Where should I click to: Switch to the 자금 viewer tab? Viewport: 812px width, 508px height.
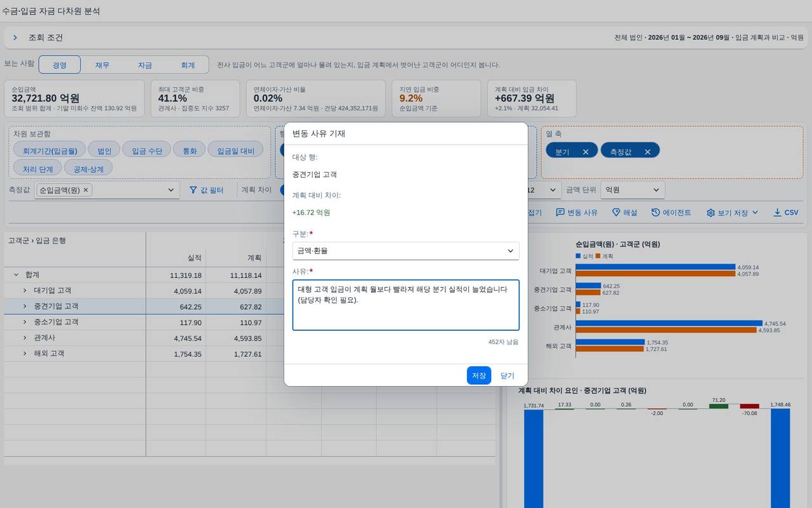[145, 65]
